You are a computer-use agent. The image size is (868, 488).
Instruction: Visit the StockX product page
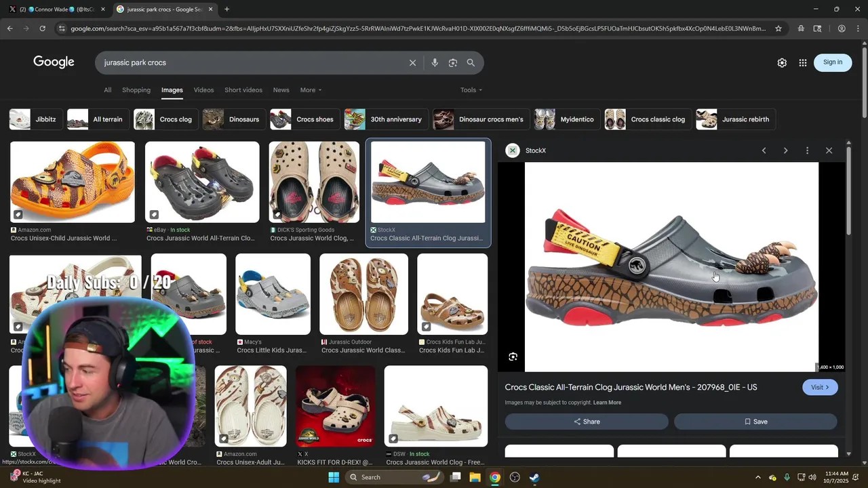[820, 387]
